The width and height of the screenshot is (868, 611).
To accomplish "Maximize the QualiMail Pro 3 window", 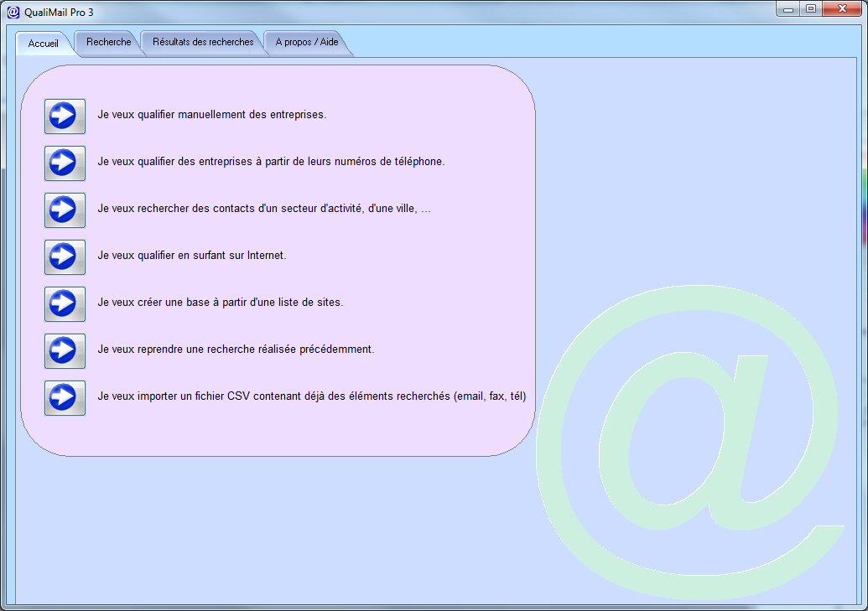I will pyautogui.click(x=811, y=9).
